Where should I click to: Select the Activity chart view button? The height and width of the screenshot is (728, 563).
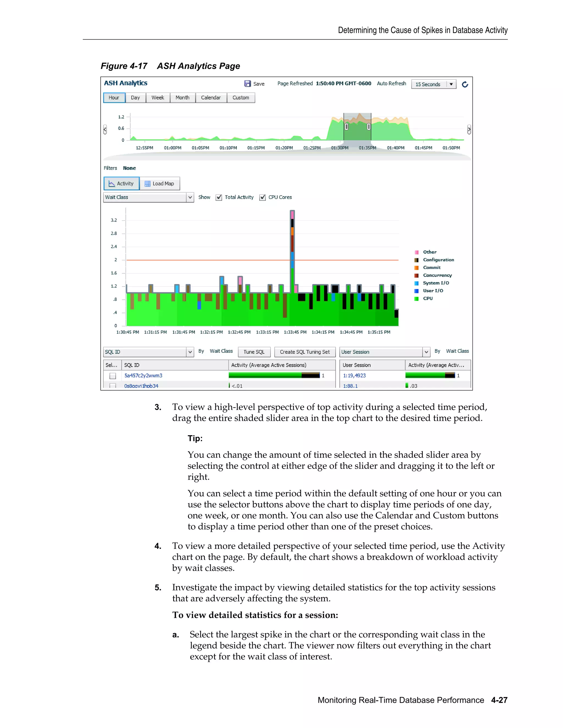[x=122, y=184]
